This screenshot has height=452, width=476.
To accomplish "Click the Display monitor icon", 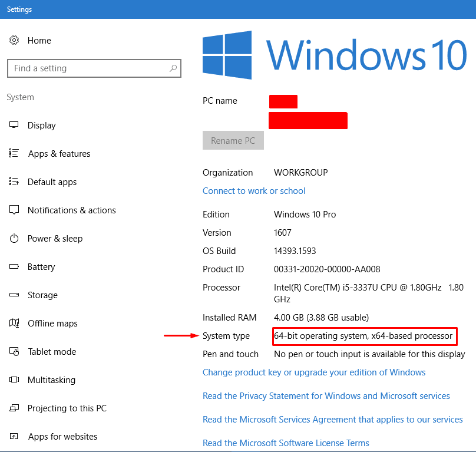I will click(x=14, y=125).
